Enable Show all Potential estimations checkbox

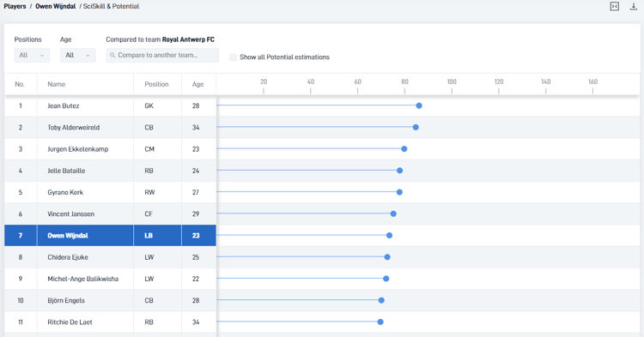tap(233, 57)
